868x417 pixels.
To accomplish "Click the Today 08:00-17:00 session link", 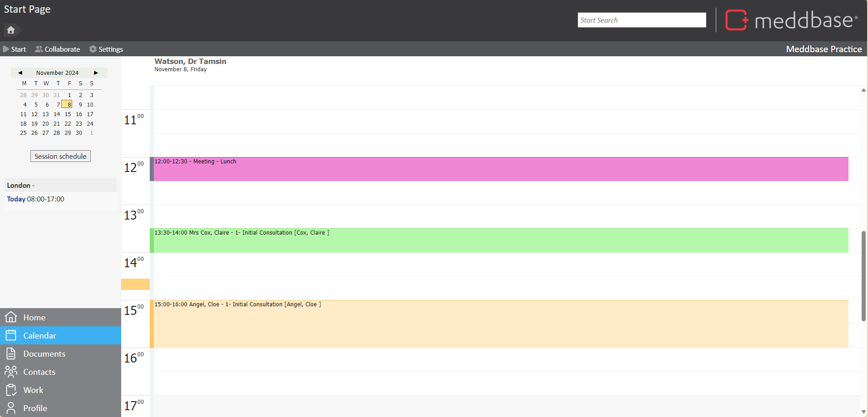I will tap(35, 199).
